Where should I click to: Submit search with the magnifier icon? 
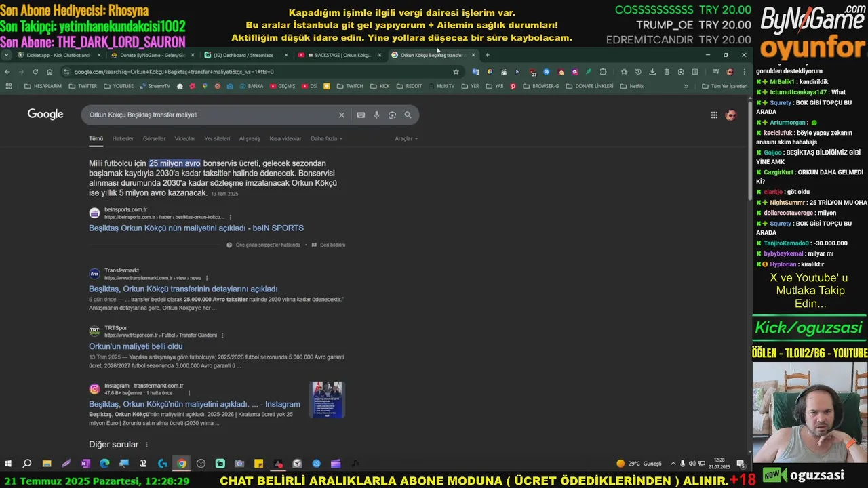click(408, 115)
